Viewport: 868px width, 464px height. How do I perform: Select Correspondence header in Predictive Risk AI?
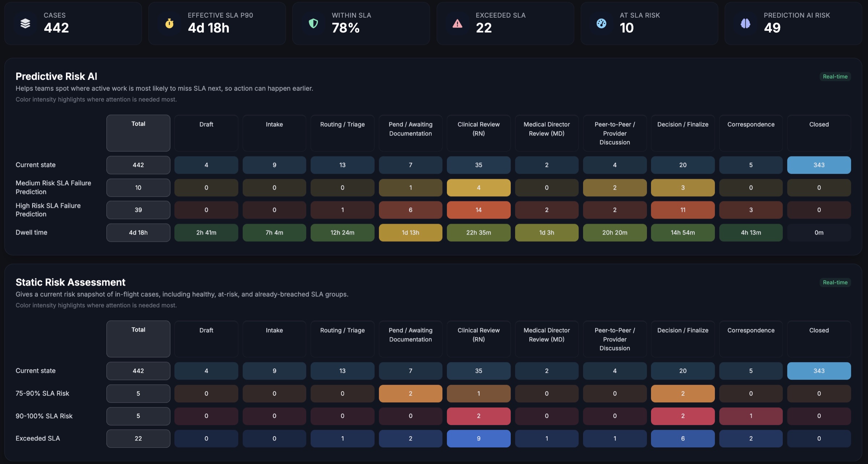751,133
